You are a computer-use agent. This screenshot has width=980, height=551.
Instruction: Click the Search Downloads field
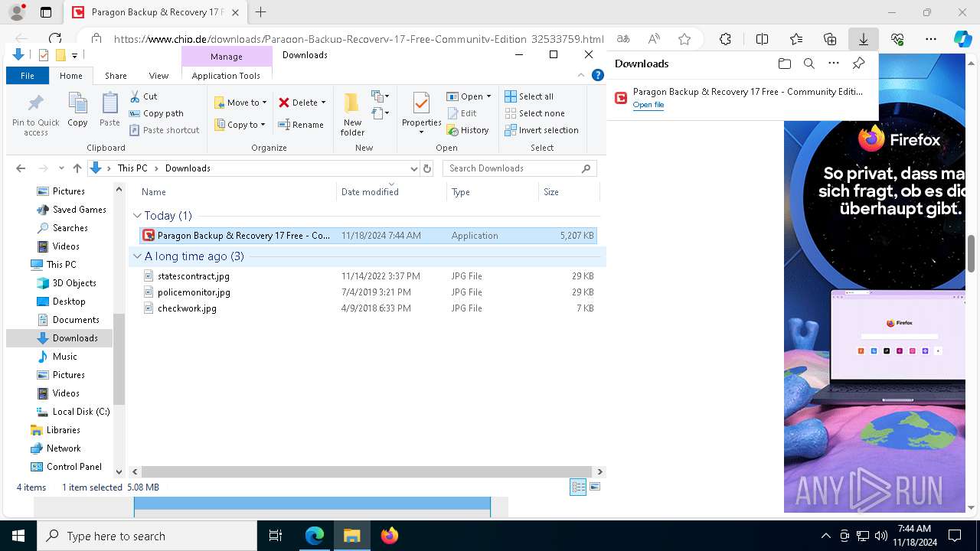519,168
